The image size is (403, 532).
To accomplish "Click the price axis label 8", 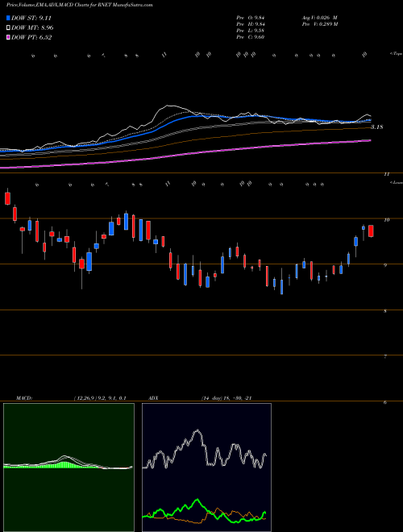I will point(385,311).
